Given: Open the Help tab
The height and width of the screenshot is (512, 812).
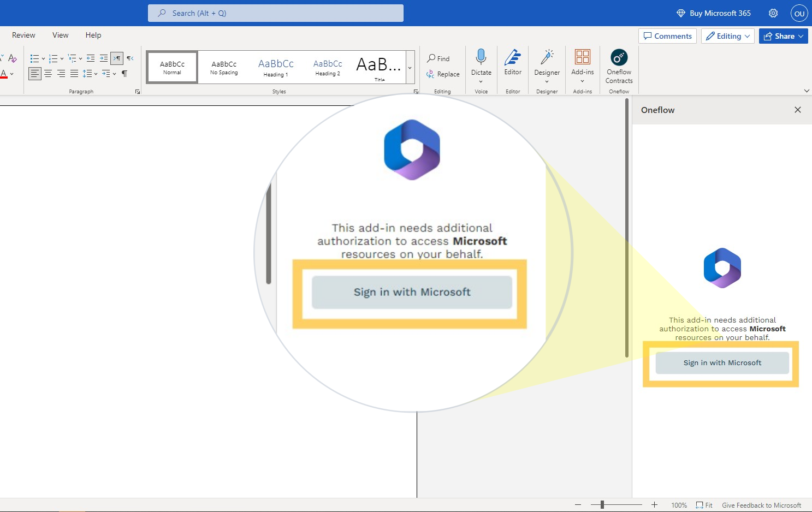Looking at the screenshot, I should (x=93, y=35).
